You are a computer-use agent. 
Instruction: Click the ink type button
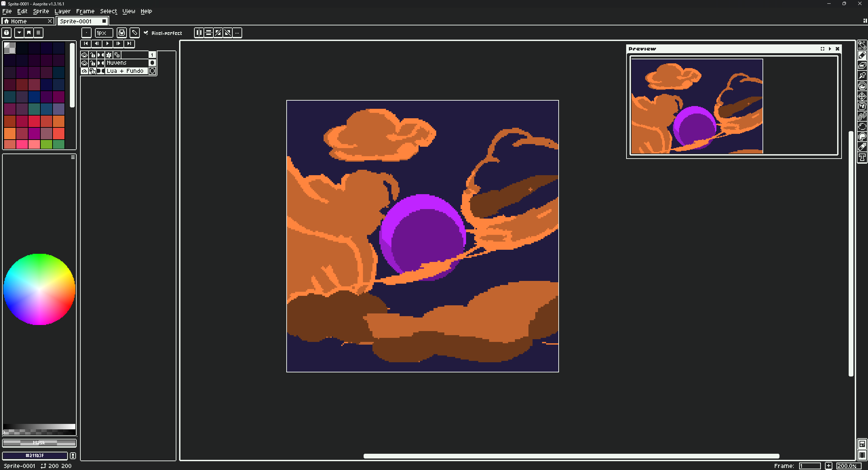[122, 33]
